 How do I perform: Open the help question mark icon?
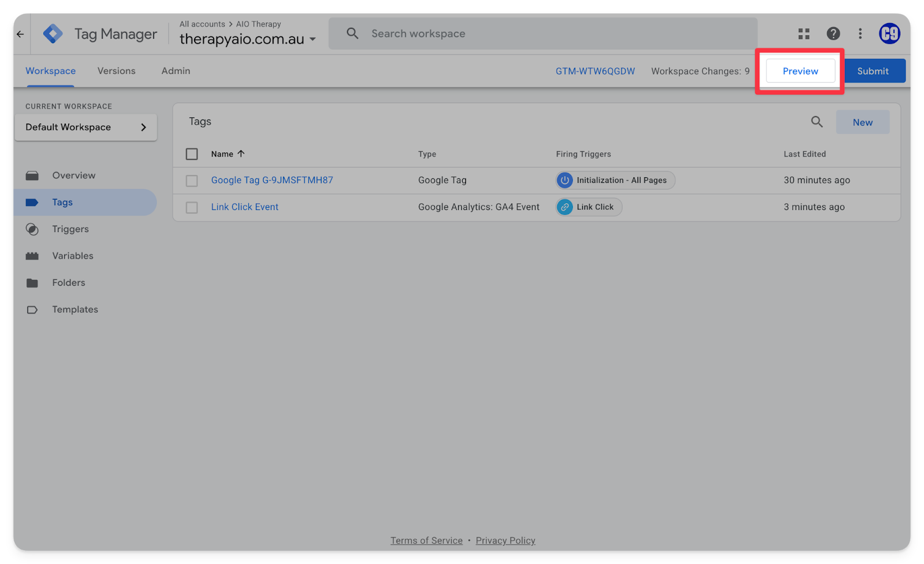coord(833,34)
